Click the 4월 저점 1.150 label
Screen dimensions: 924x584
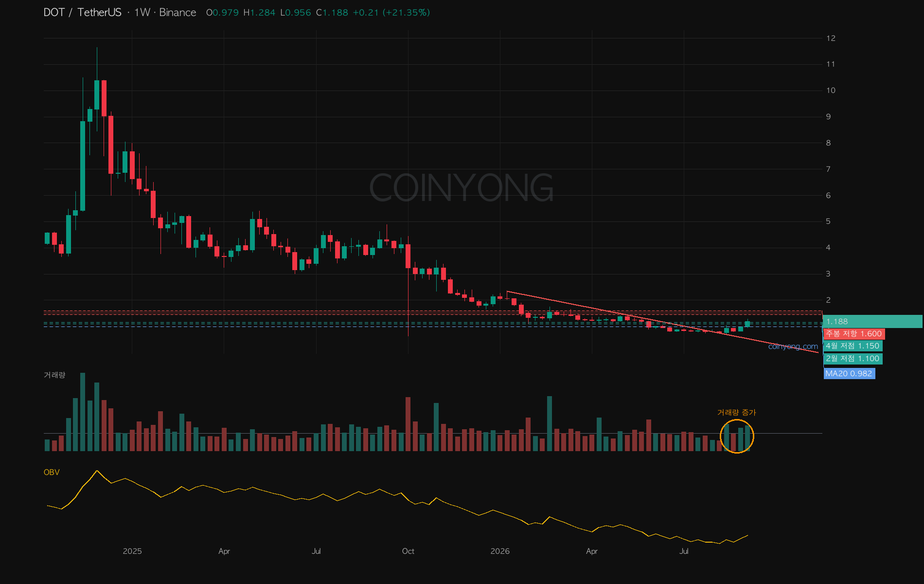[853, 346]
